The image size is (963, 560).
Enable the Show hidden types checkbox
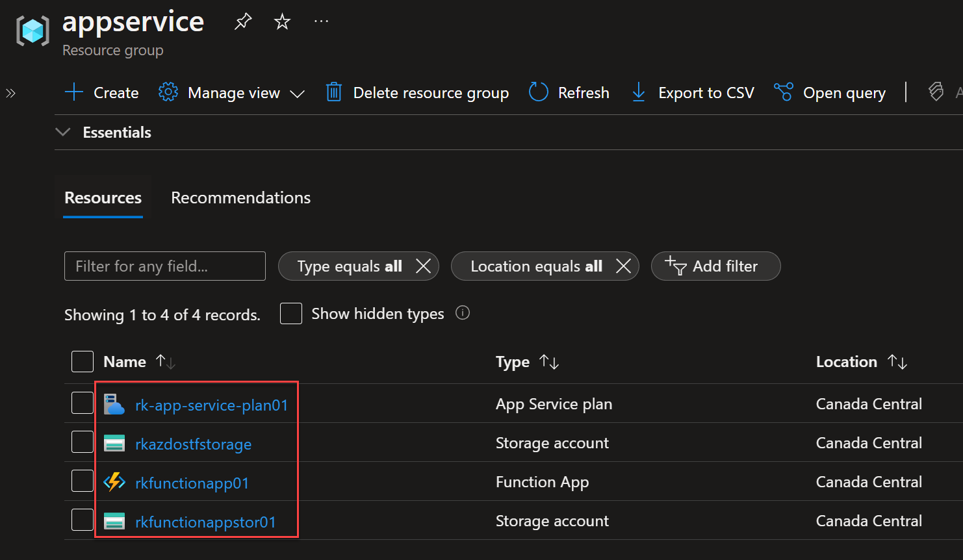pyautogui.click(x=291, y=314)
